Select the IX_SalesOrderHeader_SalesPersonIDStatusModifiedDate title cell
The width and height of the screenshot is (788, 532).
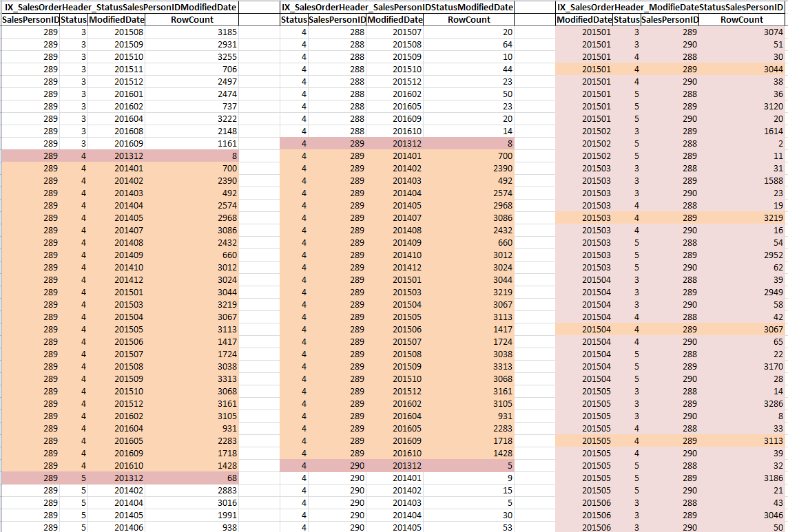click(397, 7)
